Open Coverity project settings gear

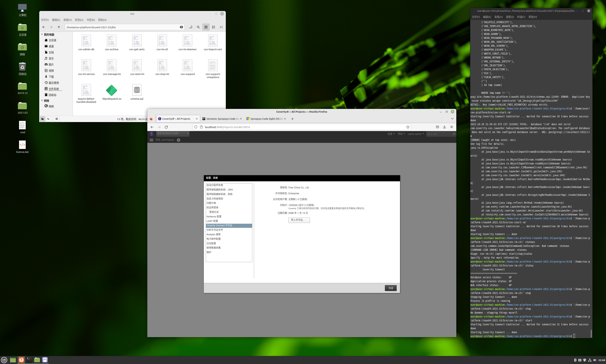coord(179,140)
